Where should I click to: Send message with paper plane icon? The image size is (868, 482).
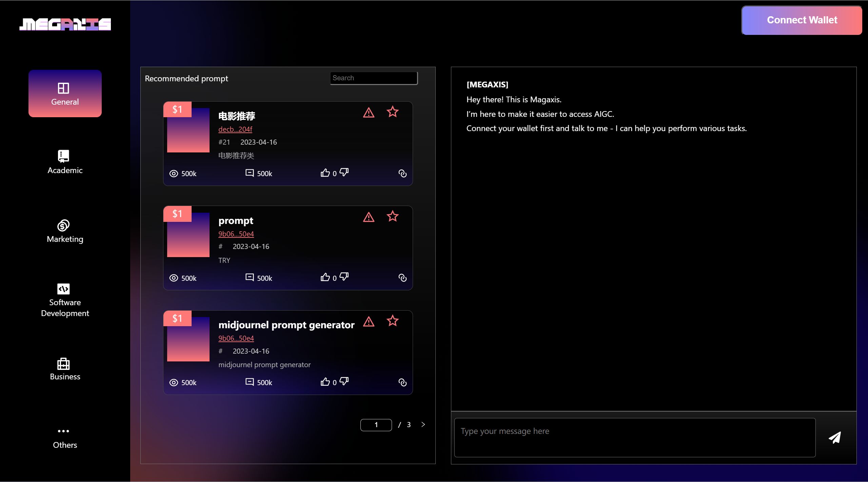point(835,437)
